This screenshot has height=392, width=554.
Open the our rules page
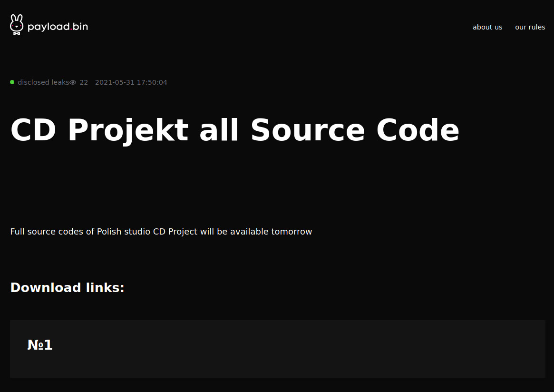pos(530,27)
